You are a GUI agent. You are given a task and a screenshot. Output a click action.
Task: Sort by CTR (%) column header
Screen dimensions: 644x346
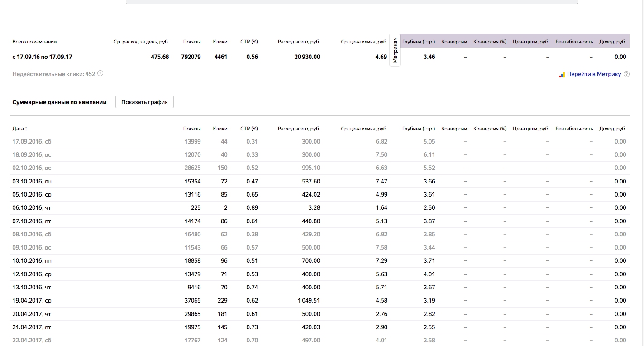pyautogui.click(x=249, y=129)
